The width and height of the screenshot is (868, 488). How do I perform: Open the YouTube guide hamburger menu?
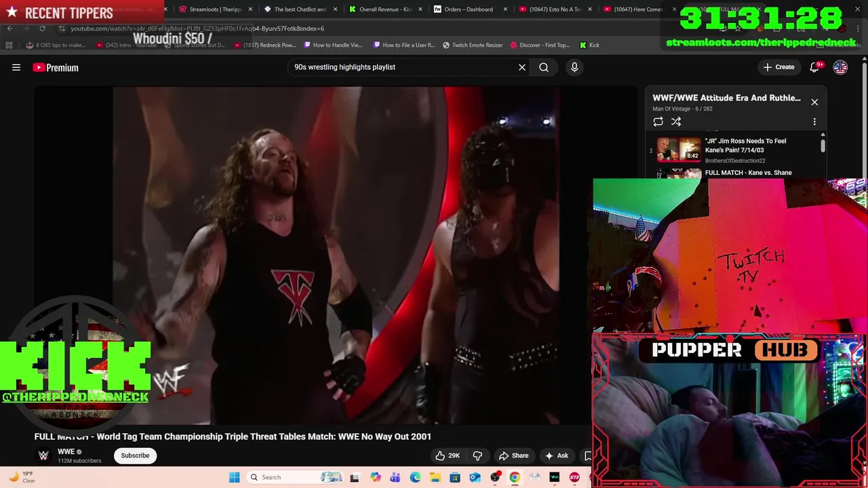pos(16,67)
